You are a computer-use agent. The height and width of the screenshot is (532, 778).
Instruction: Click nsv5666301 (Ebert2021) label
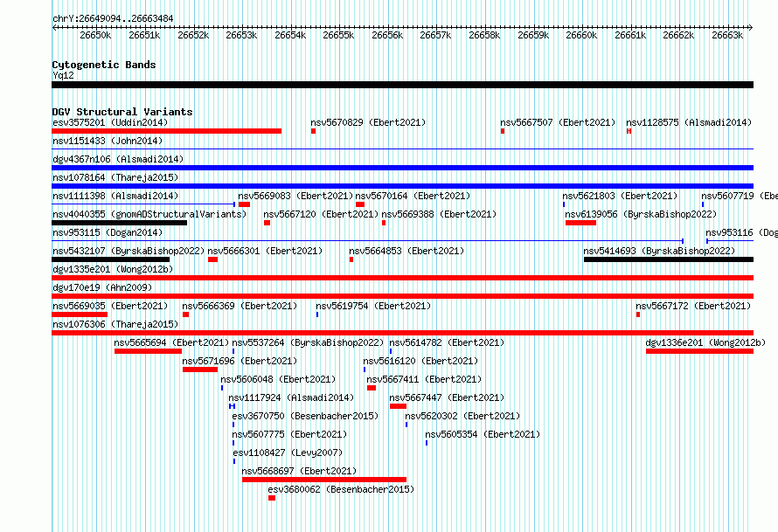point(265,251)
